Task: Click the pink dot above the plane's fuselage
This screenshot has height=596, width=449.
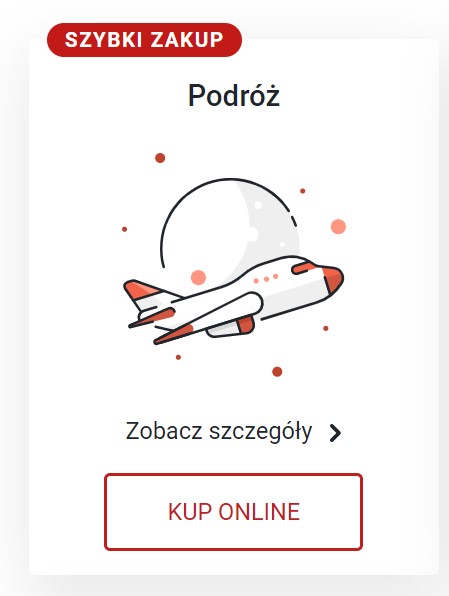Action: [198, 277]
